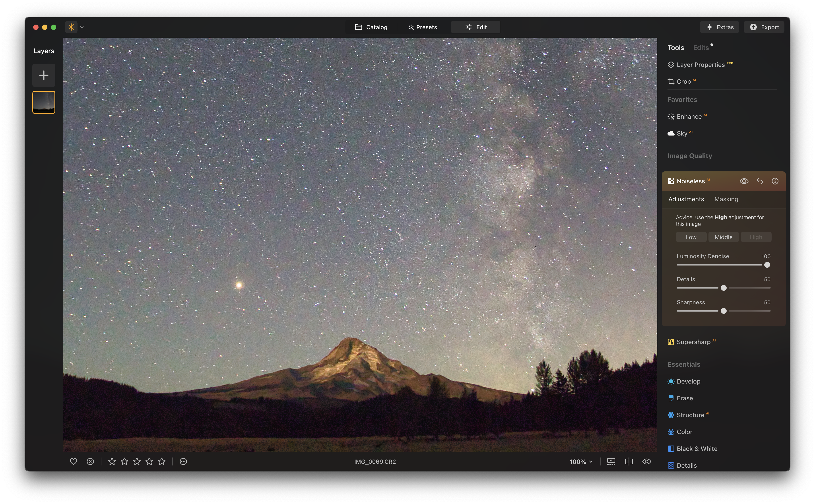Open the Masking tab in Noiseless AI
This screenshot has height=504, width=815.
pyautogui.click(x=726, y=199)
